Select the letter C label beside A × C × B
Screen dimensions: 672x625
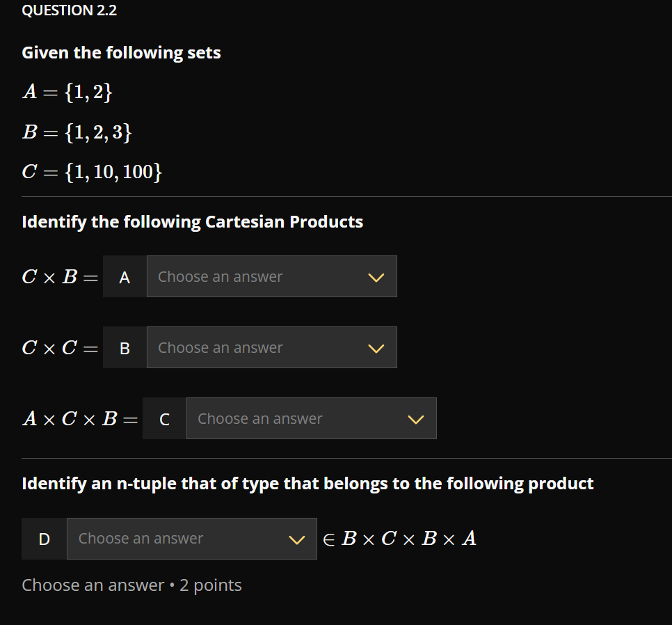pos(164,418)
